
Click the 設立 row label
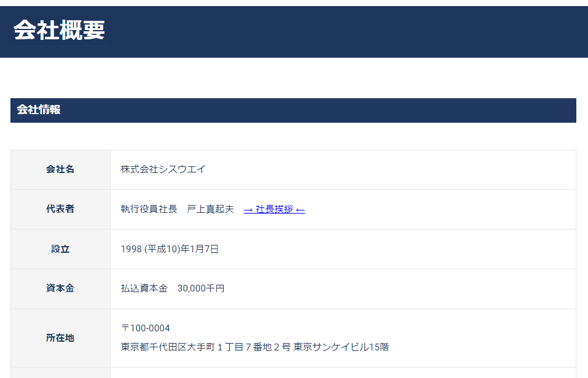coord(60,249)
